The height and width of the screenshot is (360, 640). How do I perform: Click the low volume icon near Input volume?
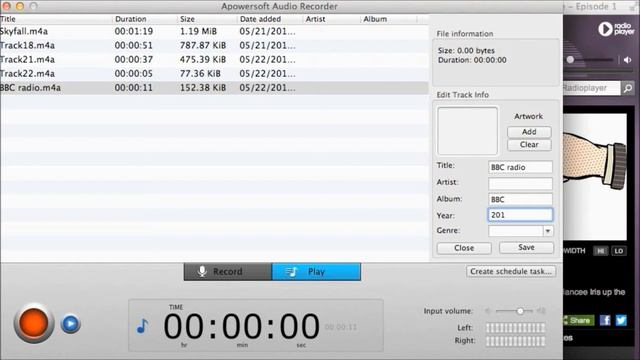(x=488, y=311)
